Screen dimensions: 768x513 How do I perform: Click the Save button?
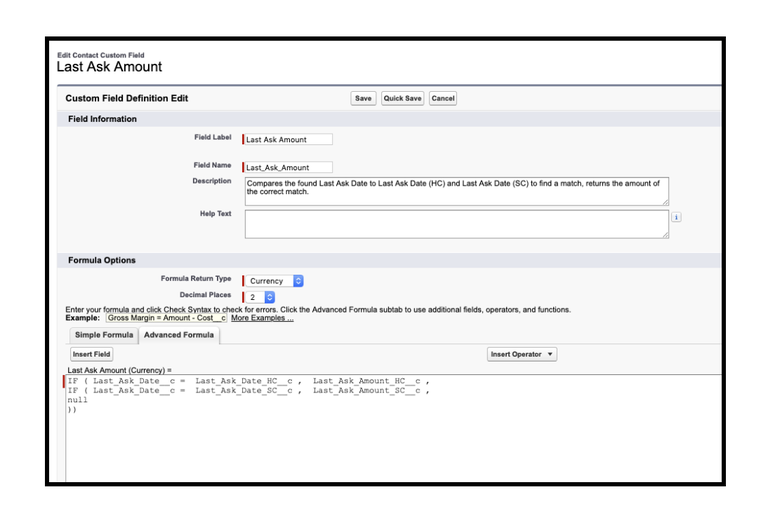coord(363,98)
